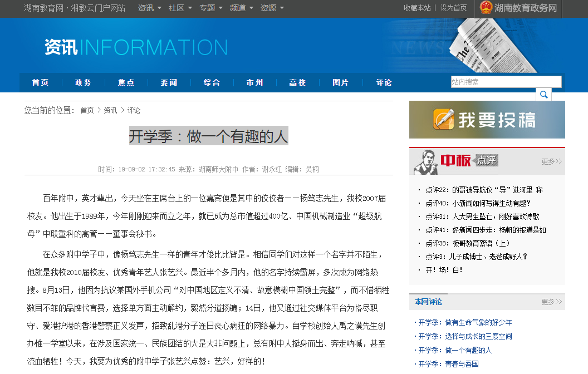Screen dimensions: 588x374
Task: Expand the 资讯 dropdown in top bar
Action: pos(149,8)
